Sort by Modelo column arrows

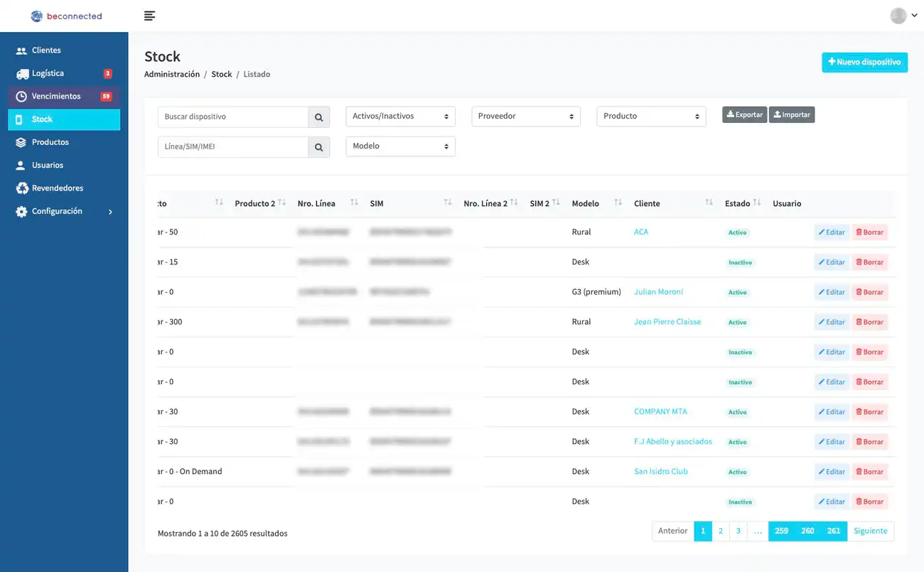(618, 203)
